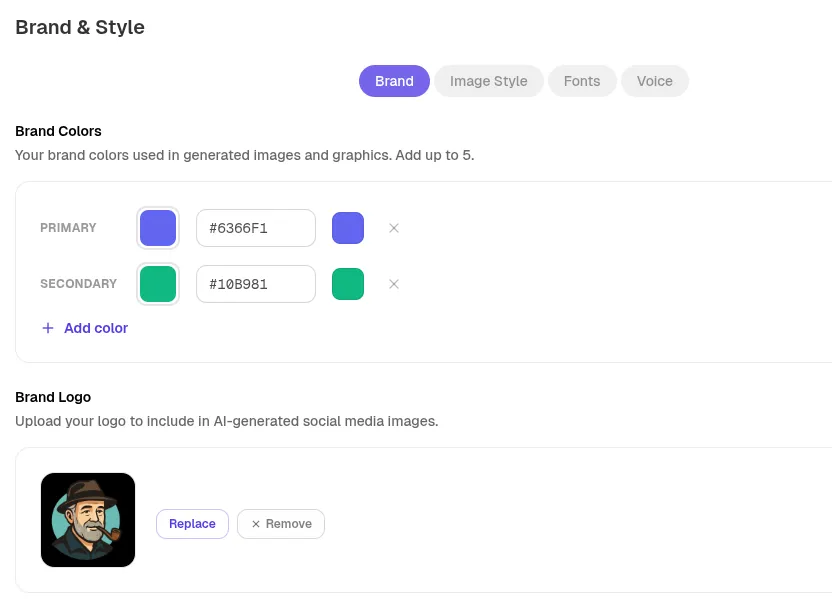Click the PRIMARY color row label
This screenshot has height=599, width=832.
pyautogui.click(x=68, y=228)
